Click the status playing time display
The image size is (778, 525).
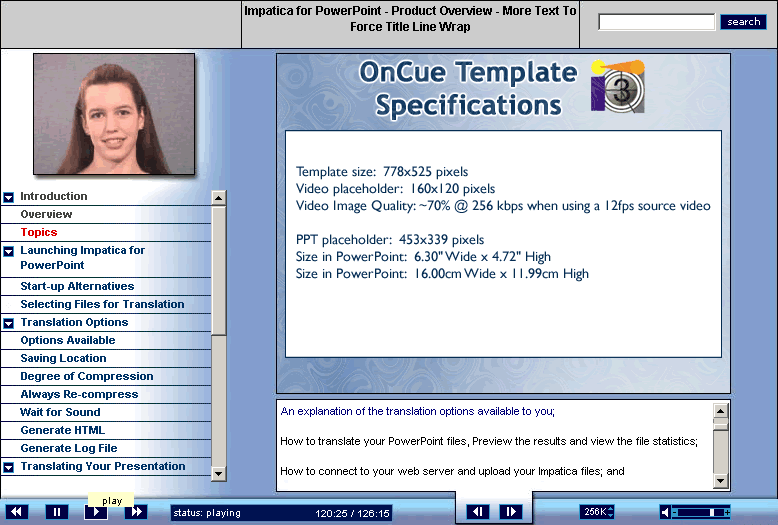click(281, 513)
